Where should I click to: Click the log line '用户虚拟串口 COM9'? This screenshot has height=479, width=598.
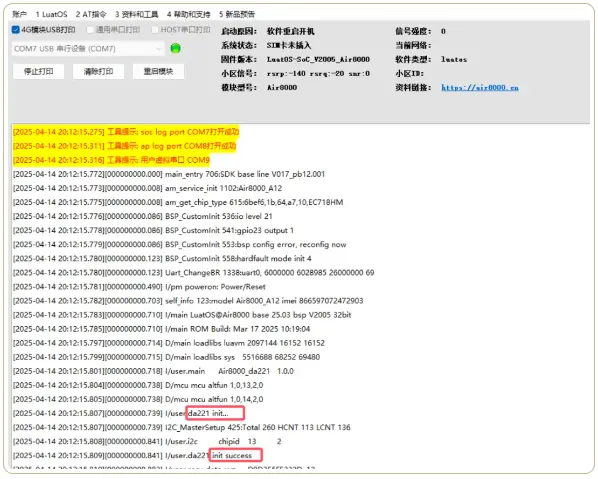111,160
